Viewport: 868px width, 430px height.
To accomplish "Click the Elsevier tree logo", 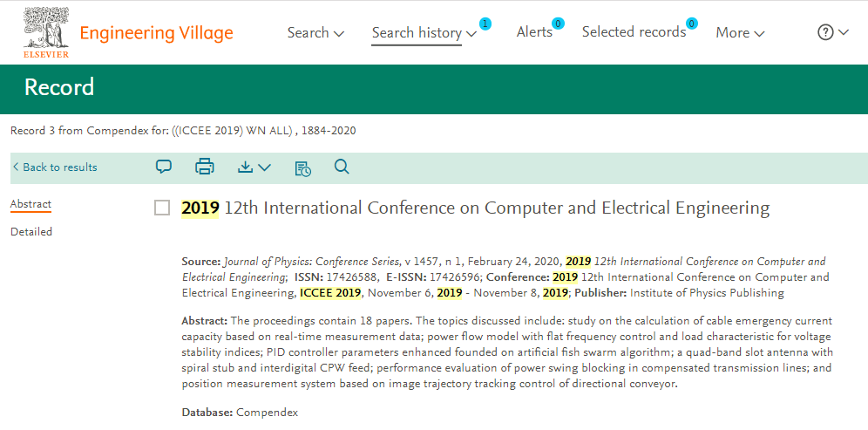I will pos(46,32).
